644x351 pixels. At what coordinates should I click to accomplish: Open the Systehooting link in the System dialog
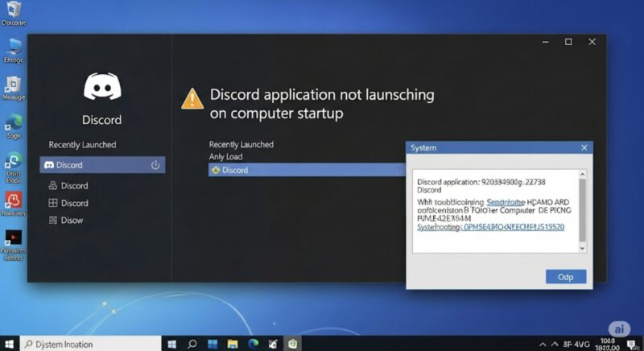[491, 227]
